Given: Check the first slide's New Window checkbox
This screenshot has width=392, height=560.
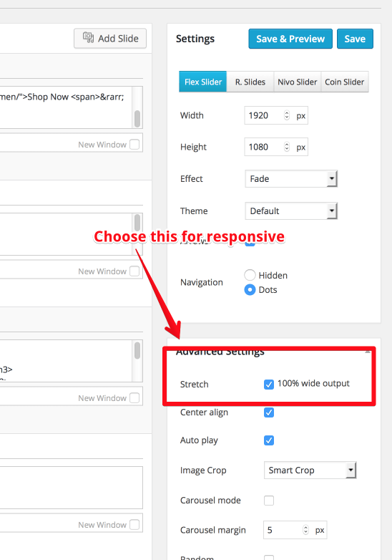Looking at the screenshot, I should (134, 144).
